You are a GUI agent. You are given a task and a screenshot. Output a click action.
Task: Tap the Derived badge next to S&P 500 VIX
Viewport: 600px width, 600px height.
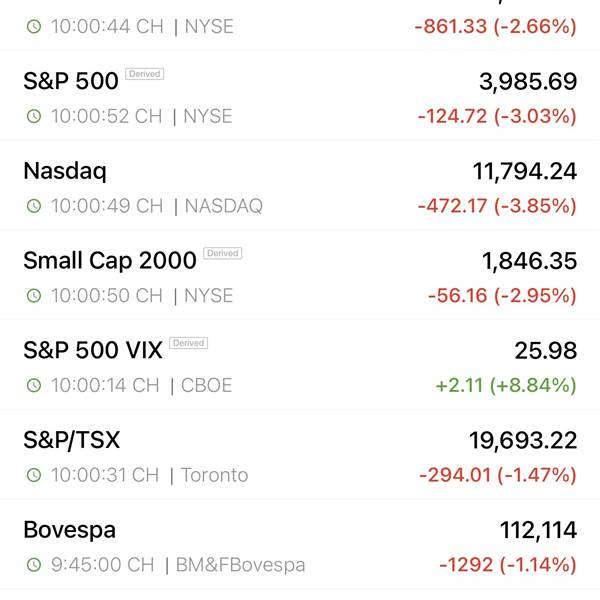[189, 343]
